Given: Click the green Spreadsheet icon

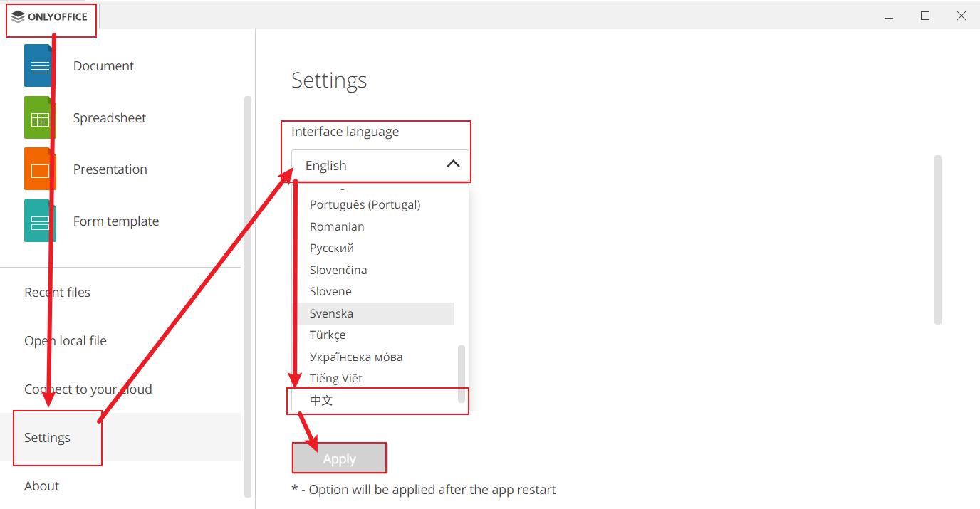Looking at the screenshot, I should point(40,118).
